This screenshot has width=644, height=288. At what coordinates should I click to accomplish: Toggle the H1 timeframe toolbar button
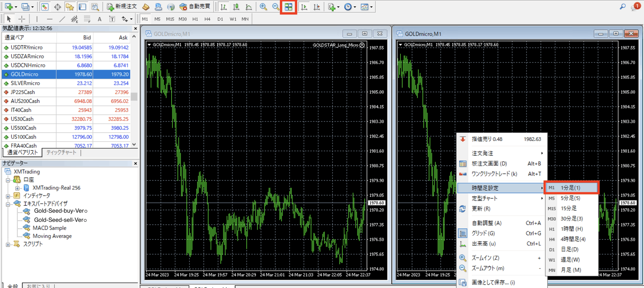click(x=195, y=19)
